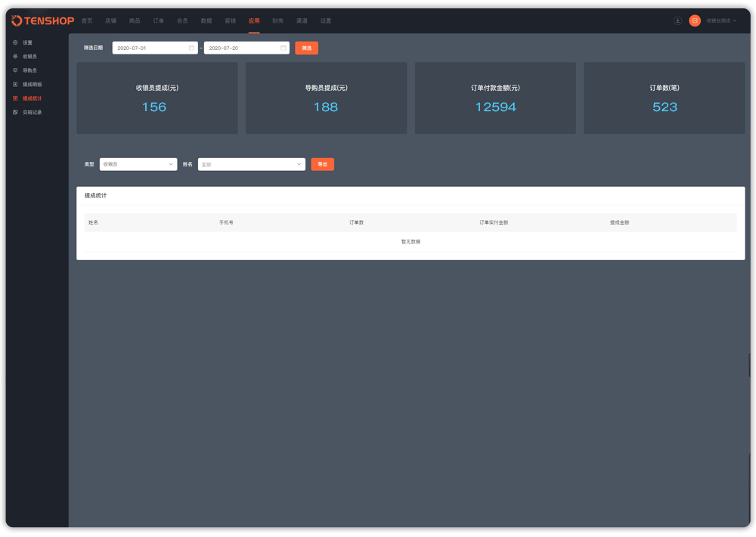Expand the 姓名 dropdown showing 全部
Image resolution: width=756 pixels, height=537 pixels.
pyautogui.click(x=251, y=164)
